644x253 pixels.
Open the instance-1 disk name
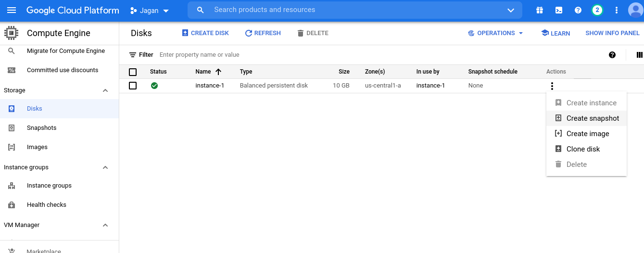tap(210, 86)
